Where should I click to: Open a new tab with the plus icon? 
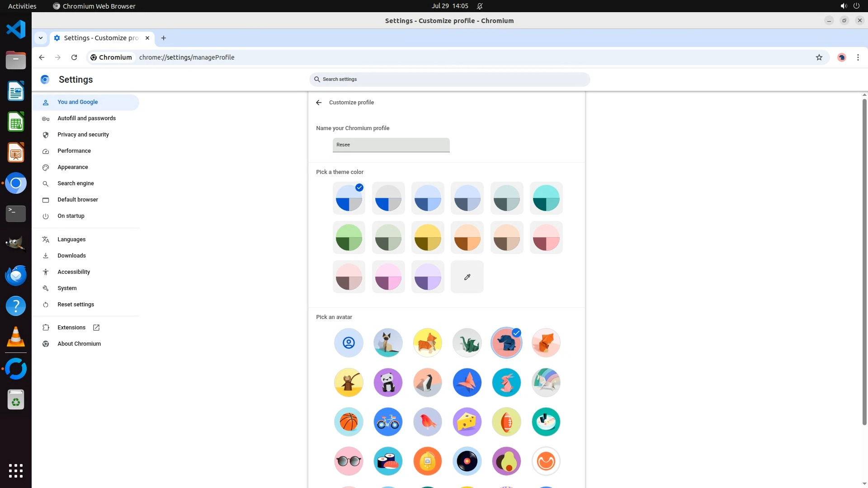coord(164,38)
